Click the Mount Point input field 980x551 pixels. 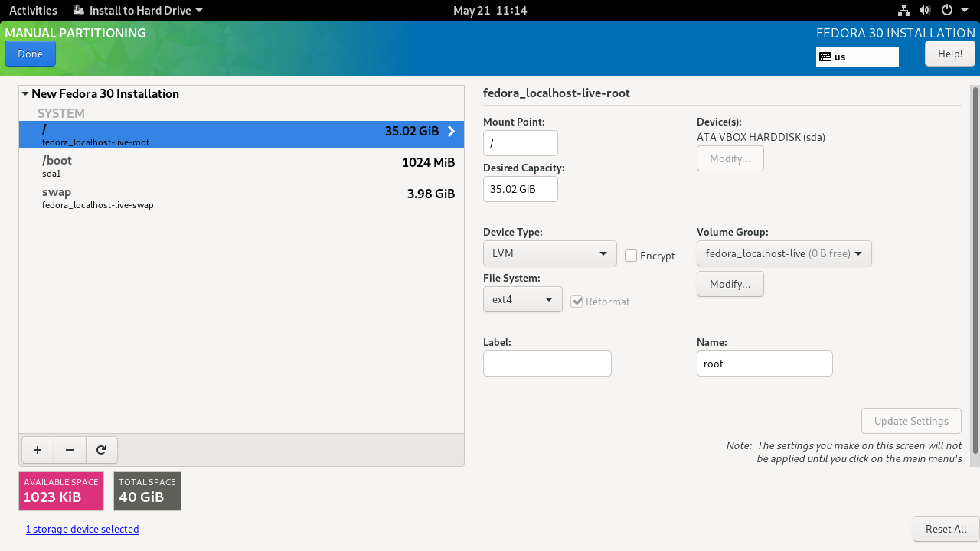[x=521, y=143]
